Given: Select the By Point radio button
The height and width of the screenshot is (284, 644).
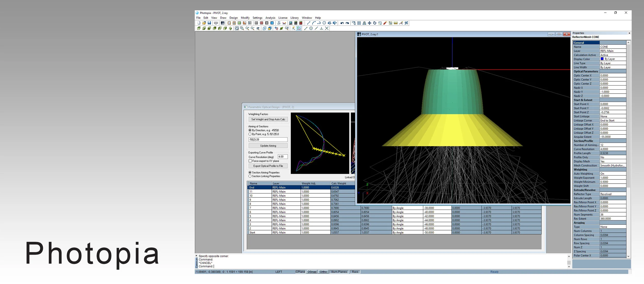Looking at the screenshot, I should (x=250, y=134).
